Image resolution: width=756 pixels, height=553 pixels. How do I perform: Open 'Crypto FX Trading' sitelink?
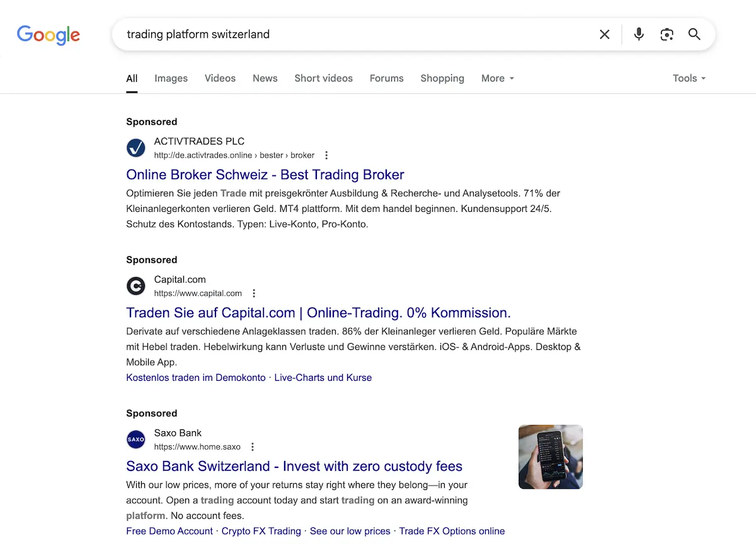coord(261,531)
